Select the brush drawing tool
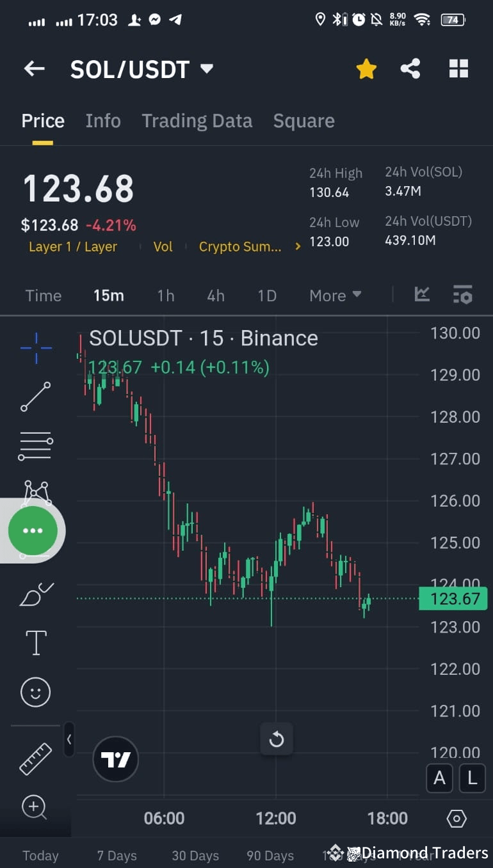 coord(35,594)
